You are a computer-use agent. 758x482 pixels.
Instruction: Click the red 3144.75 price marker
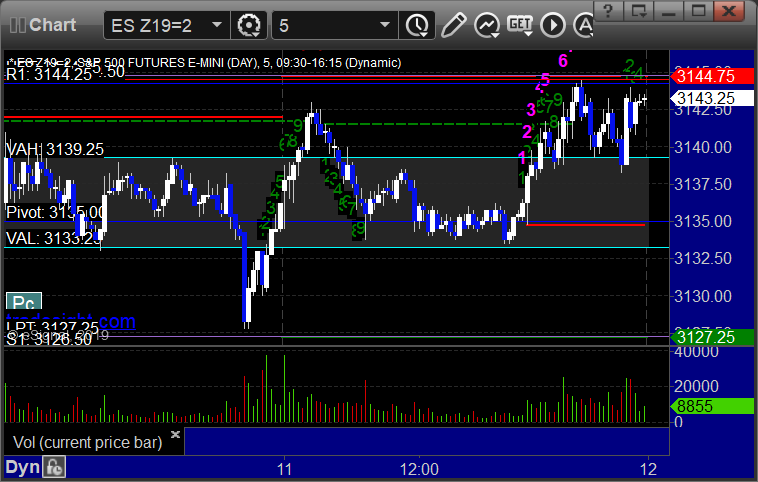712,76
